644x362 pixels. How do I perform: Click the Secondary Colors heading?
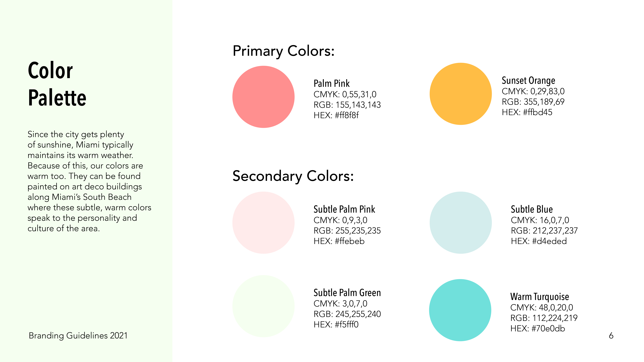pyautogui.click(x=293, y=176)
